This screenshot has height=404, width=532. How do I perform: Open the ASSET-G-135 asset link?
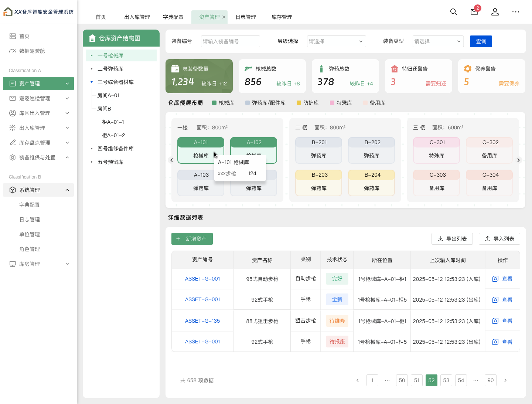(202, 321)
